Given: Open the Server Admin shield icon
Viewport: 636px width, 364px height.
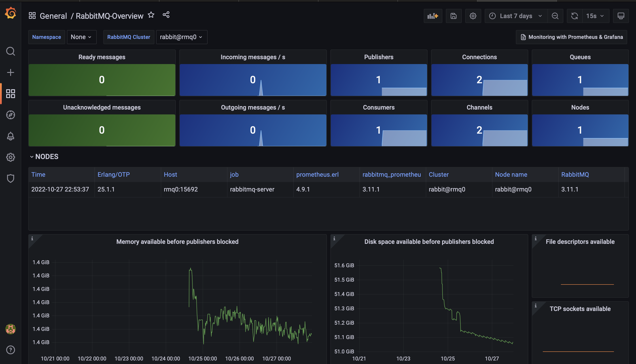Looking at the screenshot, I should 11,178.
